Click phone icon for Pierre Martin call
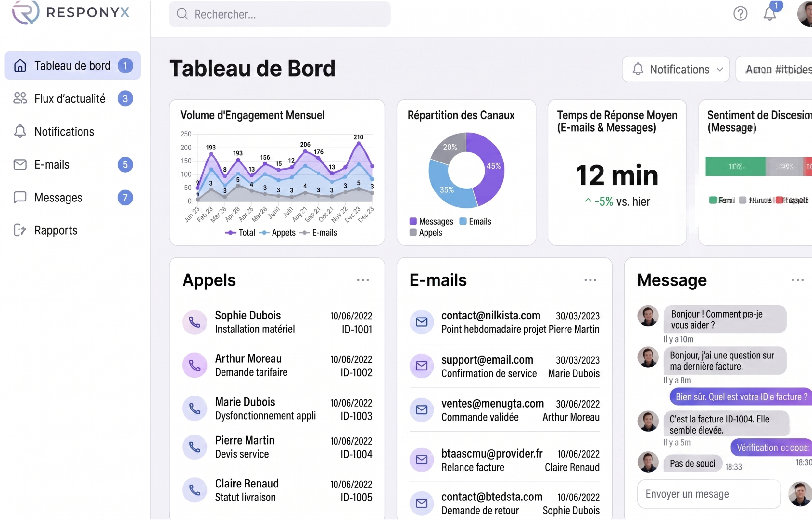The height and width of the screenshot is (520, 812). coord(194,447)
